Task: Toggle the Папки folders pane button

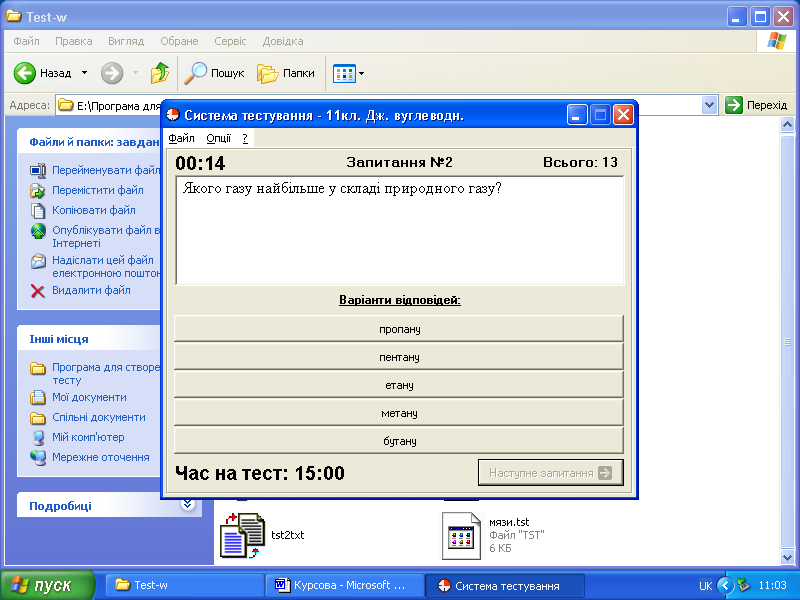Action: (x=285, y=73)
